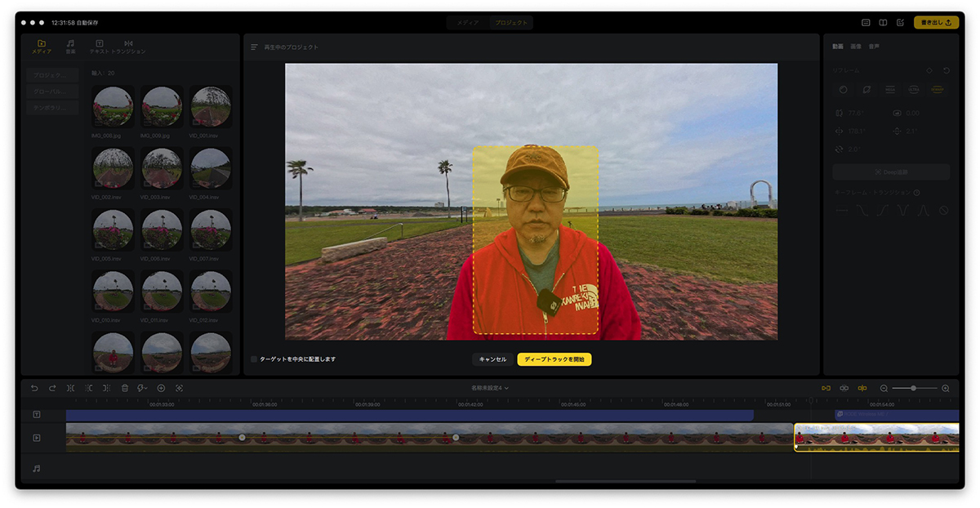Select the VID_004.insv thumbnail
Viewport: 980px width, 508px height.
tap(211, 168)
